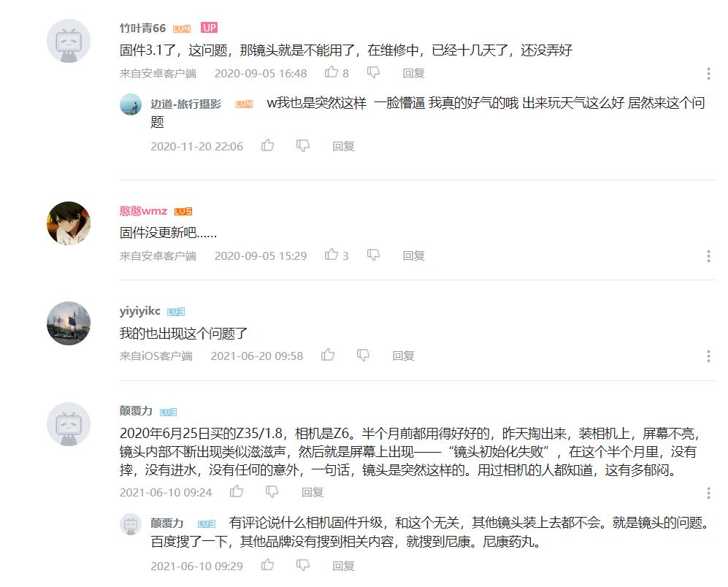Like the comment by 竹叶青66
This screenshot has width=728, height=587.
(332, 72)
